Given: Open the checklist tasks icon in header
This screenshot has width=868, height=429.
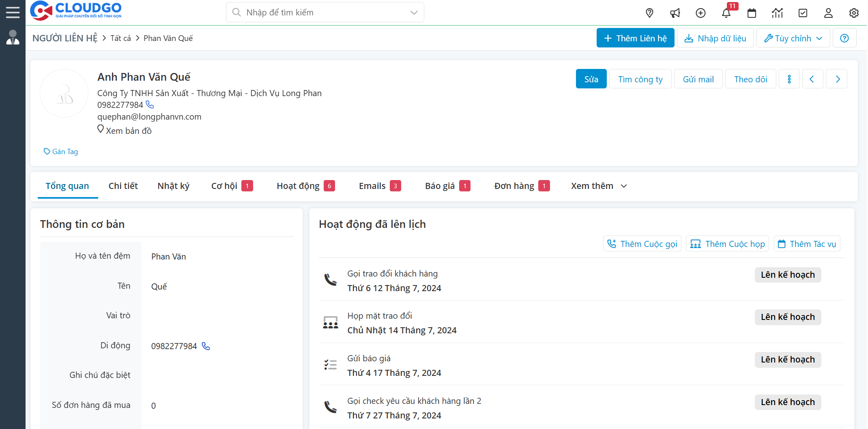Looking at the screenshot, I should [x=803, y=13].
